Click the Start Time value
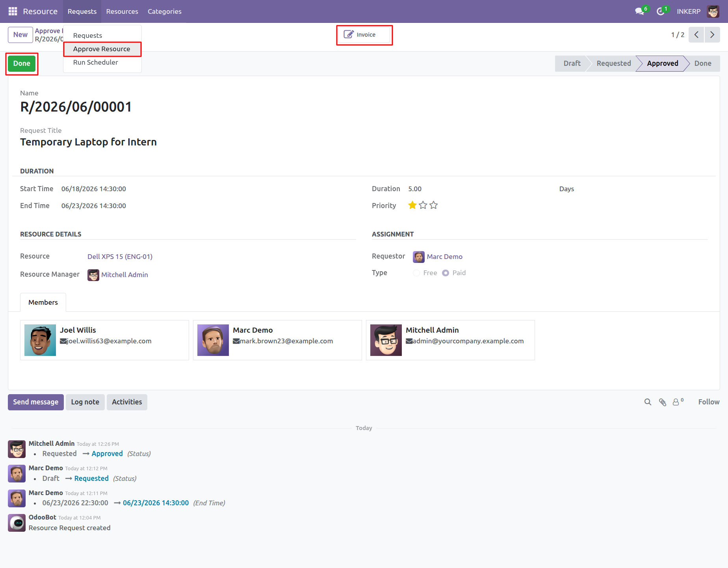The width and height of the screenshot is (728, 568). pos(94,189)
